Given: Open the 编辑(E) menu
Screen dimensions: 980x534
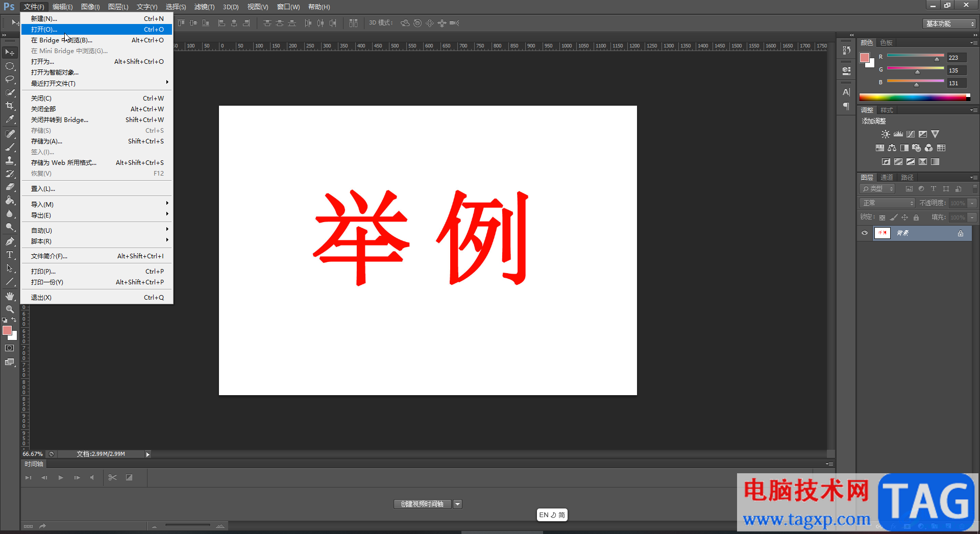Looking at the screenshot, I should coord(63,7).
